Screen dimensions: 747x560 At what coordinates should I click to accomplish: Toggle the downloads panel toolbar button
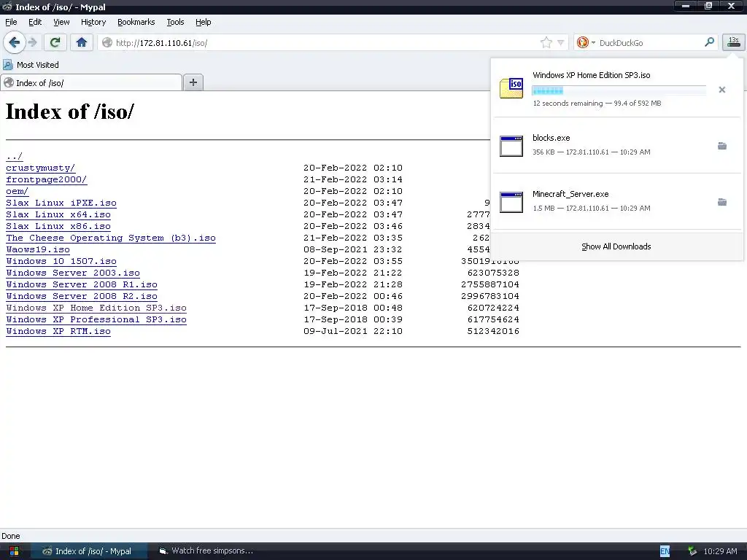coord(734,42)
